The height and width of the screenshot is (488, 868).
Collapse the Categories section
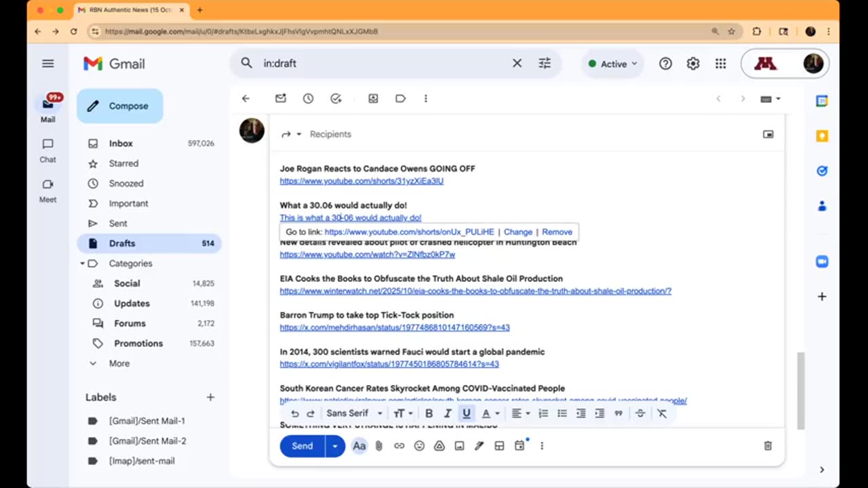pos(82,264)
